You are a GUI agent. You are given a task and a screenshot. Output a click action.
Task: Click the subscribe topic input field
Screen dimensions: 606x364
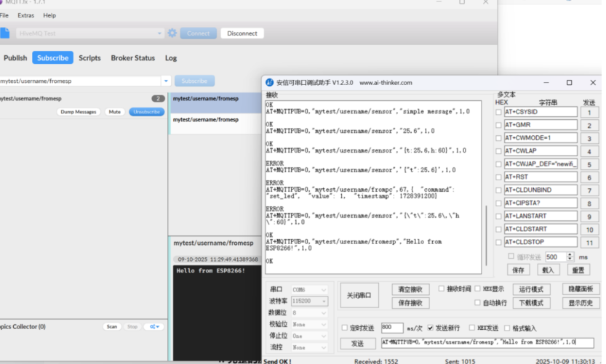80,81
